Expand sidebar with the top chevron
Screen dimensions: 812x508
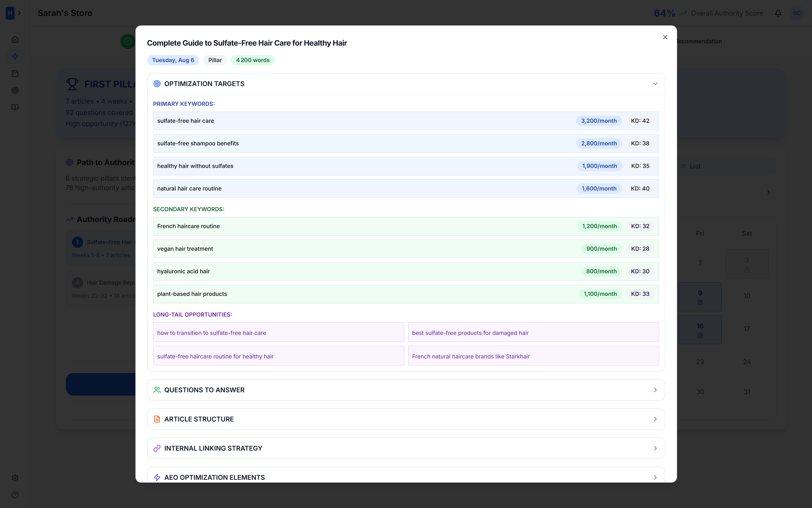[x=20, y=13]
